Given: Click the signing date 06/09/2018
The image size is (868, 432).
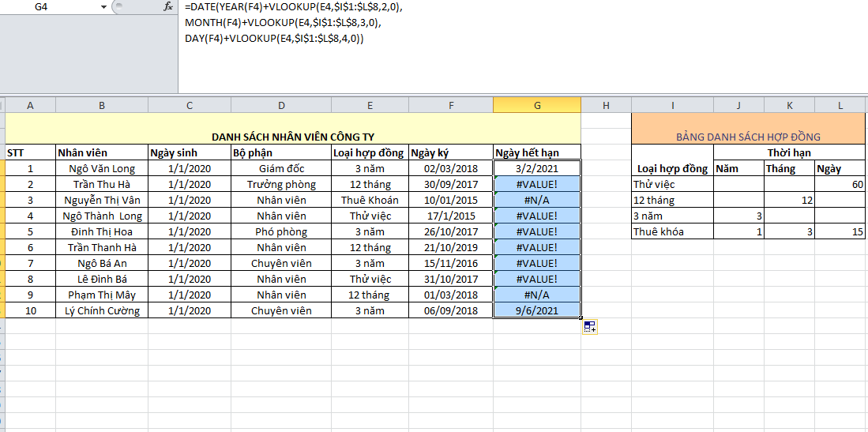Looking at the screenshot, I should (x=451, y=310).
